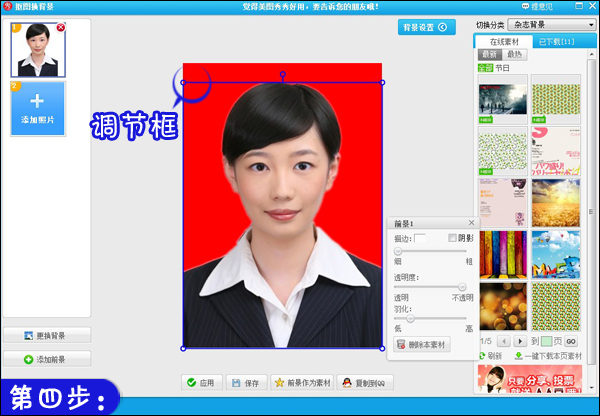Click the next page arrow in materials
The image size is (600, 416).
519,341
